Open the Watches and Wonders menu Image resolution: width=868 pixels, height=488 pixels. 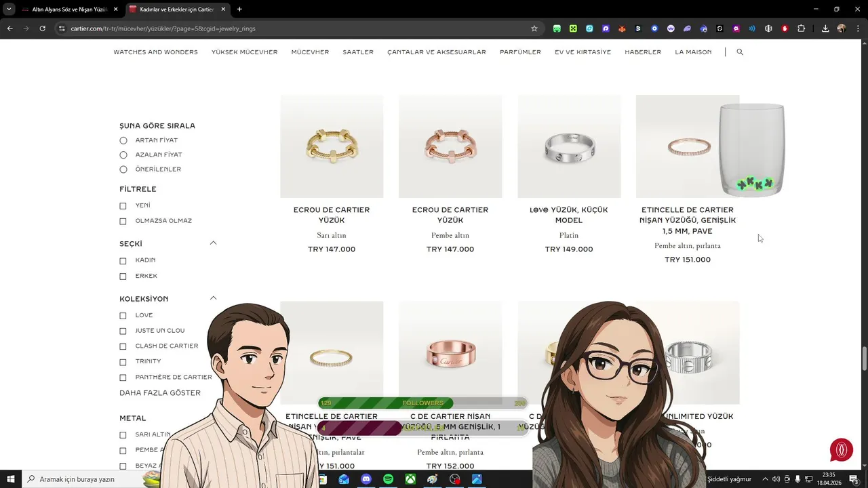click(x=155, y=52)
